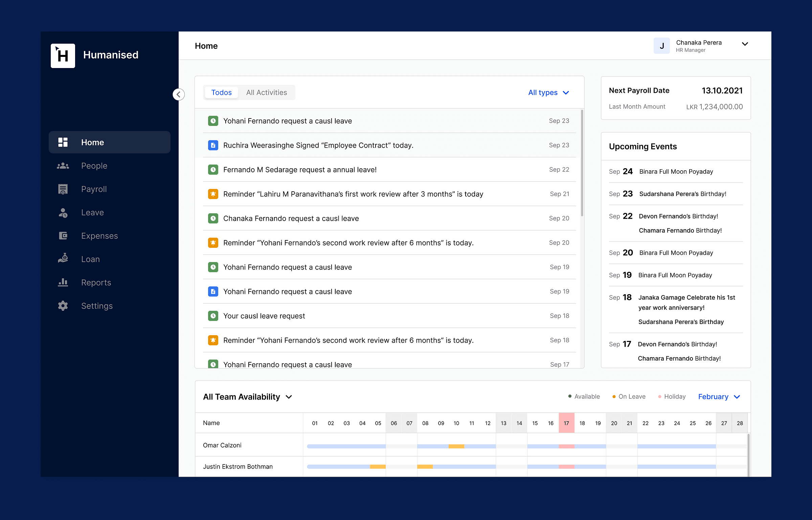Open Reports via its bar chart icon
Viewport: 812px width, 520px height.
63,282
